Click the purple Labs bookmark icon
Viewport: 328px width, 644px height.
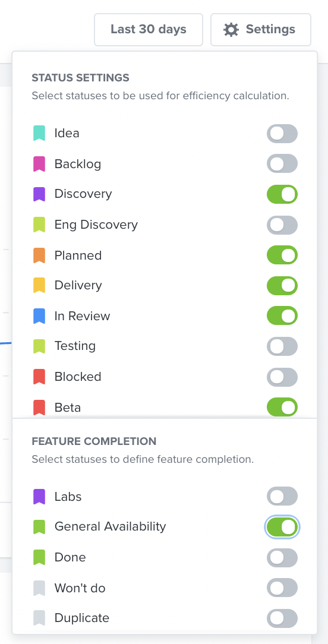click(x=39, y=497)
